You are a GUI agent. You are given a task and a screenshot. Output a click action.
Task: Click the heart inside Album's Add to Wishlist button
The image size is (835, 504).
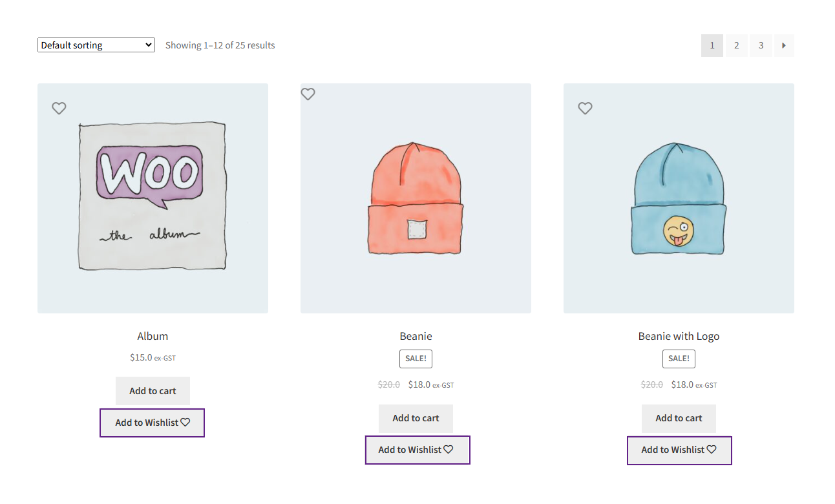point(185,422)
